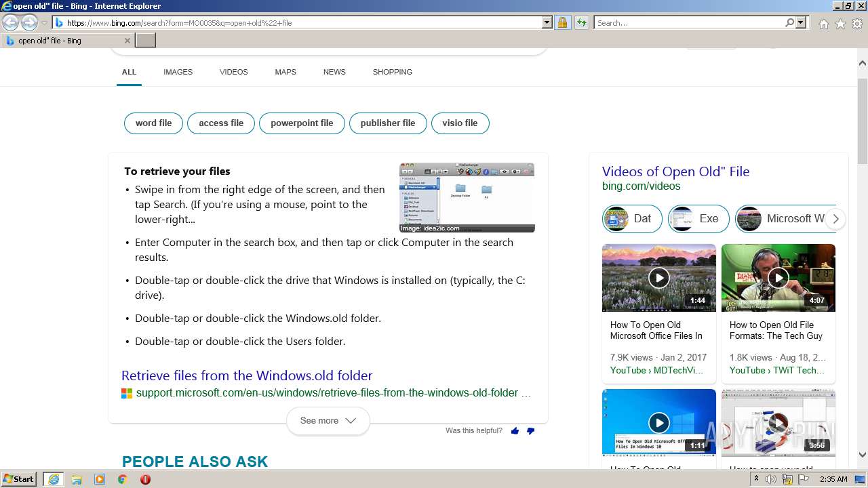
Task: Filter videos by the Exe chip
Action: click(x=698, y=219)
